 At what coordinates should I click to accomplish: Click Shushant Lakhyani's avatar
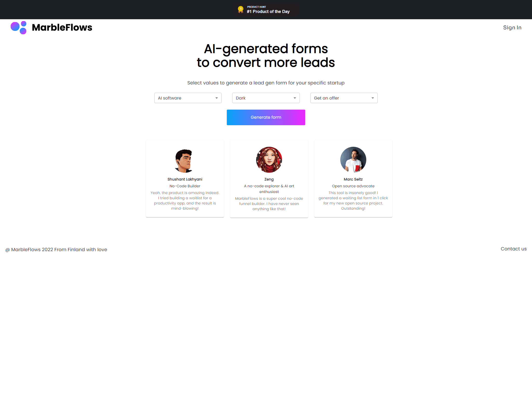click(185, 160)
